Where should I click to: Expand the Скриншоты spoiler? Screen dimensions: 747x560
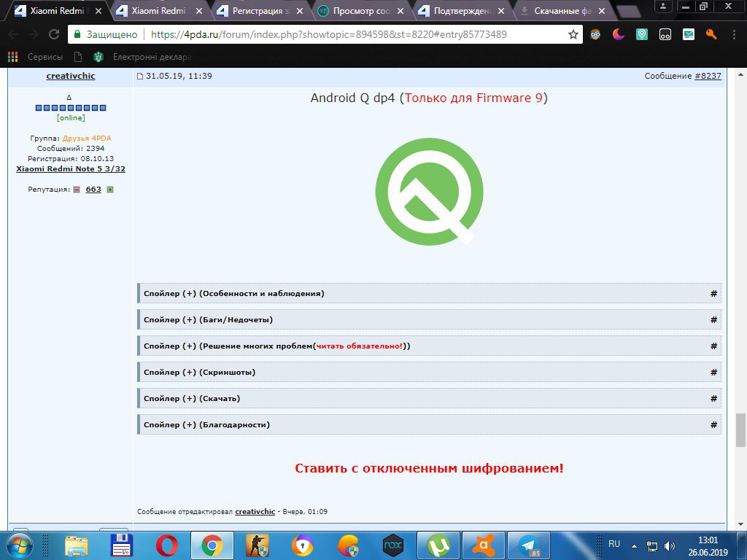click(429, 372)
